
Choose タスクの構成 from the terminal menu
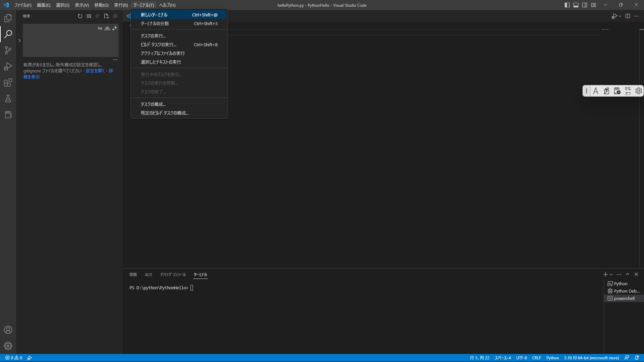point(153,104)
